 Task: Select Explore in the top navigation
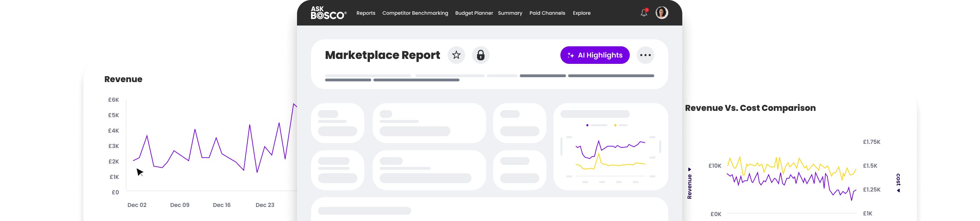(581, 13)
